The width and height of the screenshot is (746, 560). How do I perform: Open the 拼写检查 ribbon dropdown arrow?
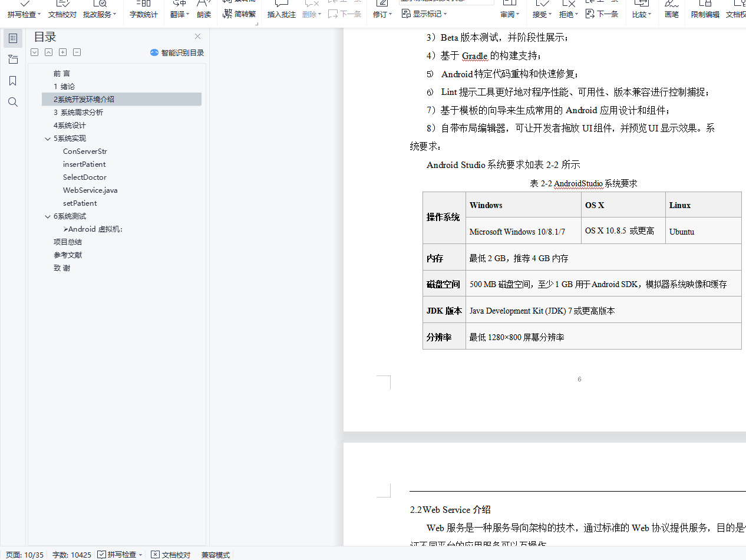(39, 14)
